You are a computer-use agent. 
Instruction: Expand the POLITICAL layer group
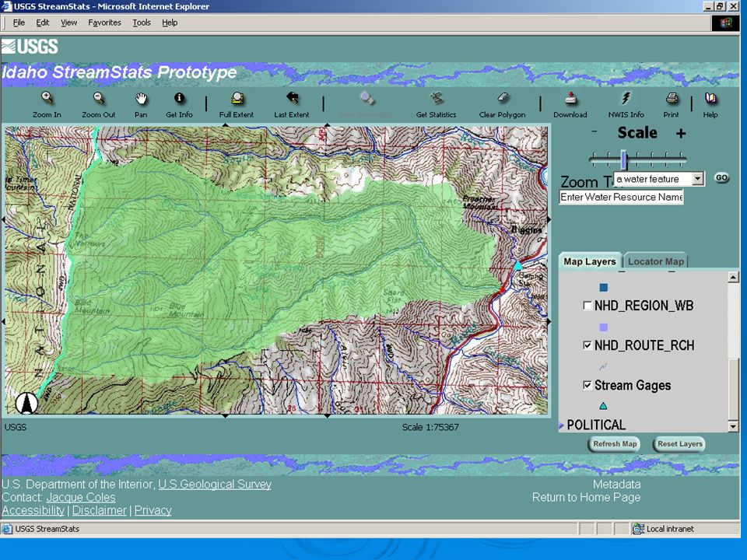tap(561, 425)
